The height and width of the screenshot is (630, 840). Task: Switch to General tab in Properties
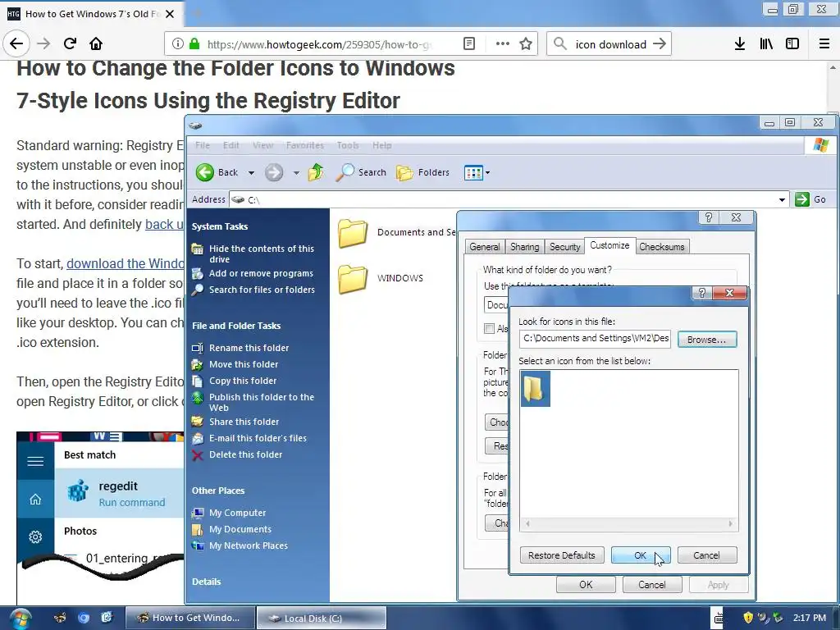pos(484,247)
